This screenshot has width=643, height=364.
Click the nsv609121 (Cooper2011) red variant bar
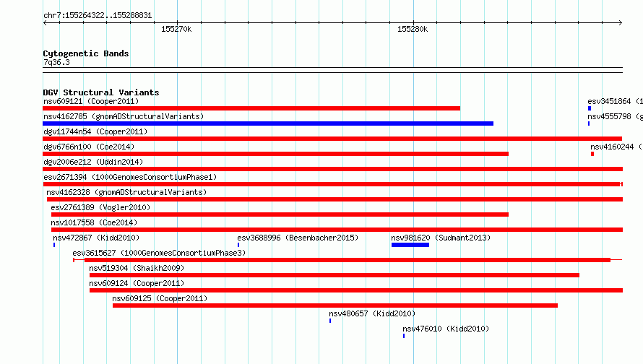(251, 108)
